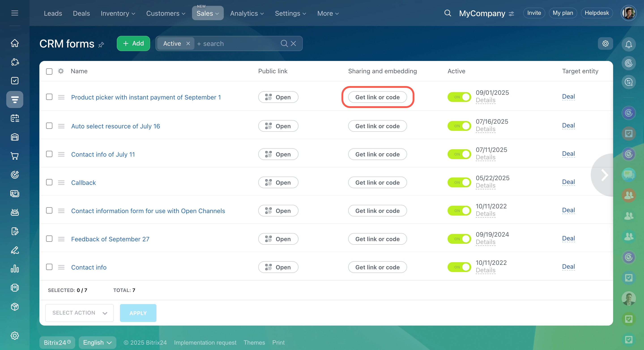Viewport: 644px width, 350px height.
Task: Tick the select-all checkbox in header
Action: [x=49, y=71]
